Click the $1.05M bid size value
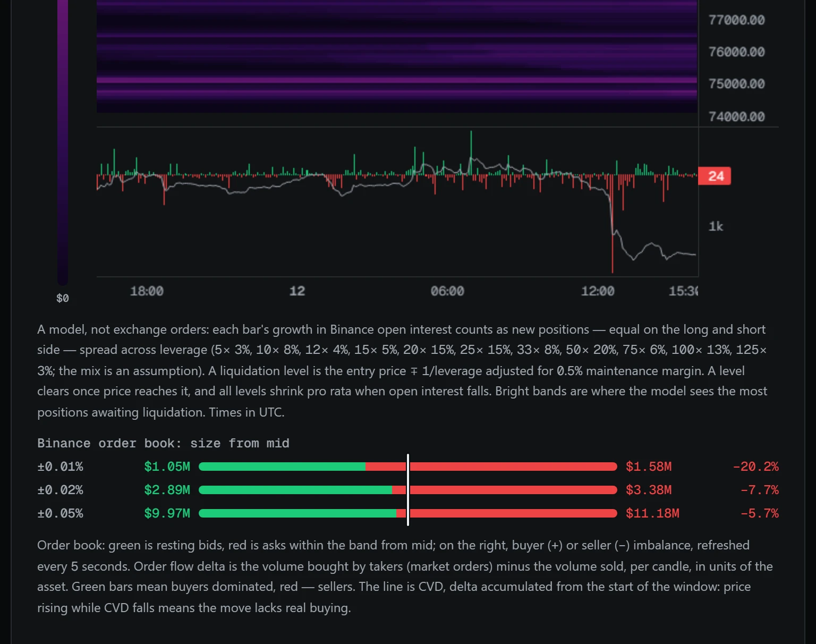 [167, 467]
